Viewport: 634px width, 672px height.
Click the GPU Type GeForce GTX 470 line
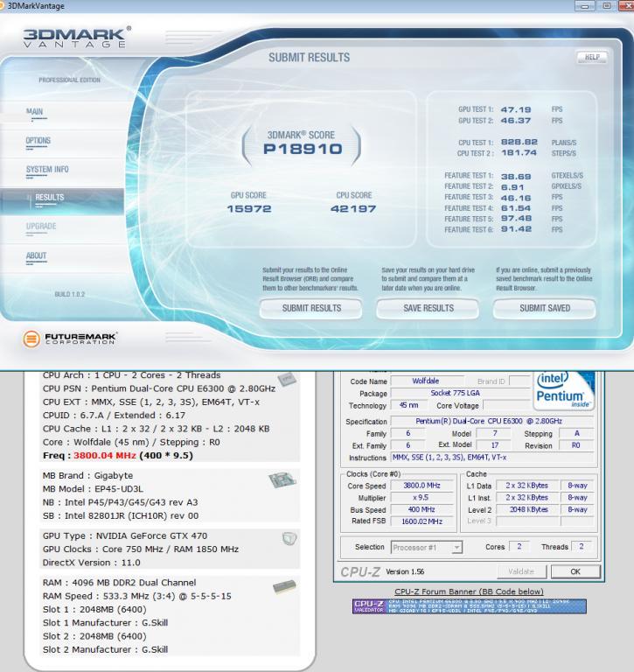pos(125,535)
